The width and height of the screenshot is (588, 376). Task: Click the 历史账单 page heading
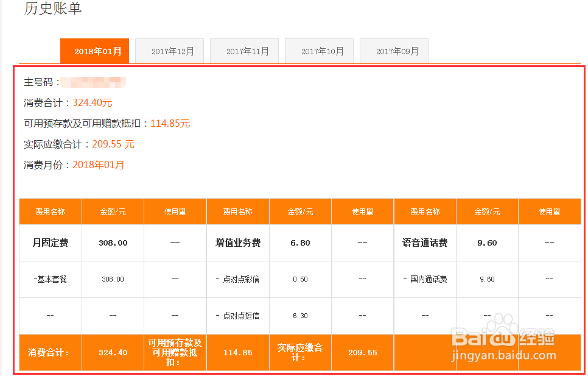click(52, 9)
